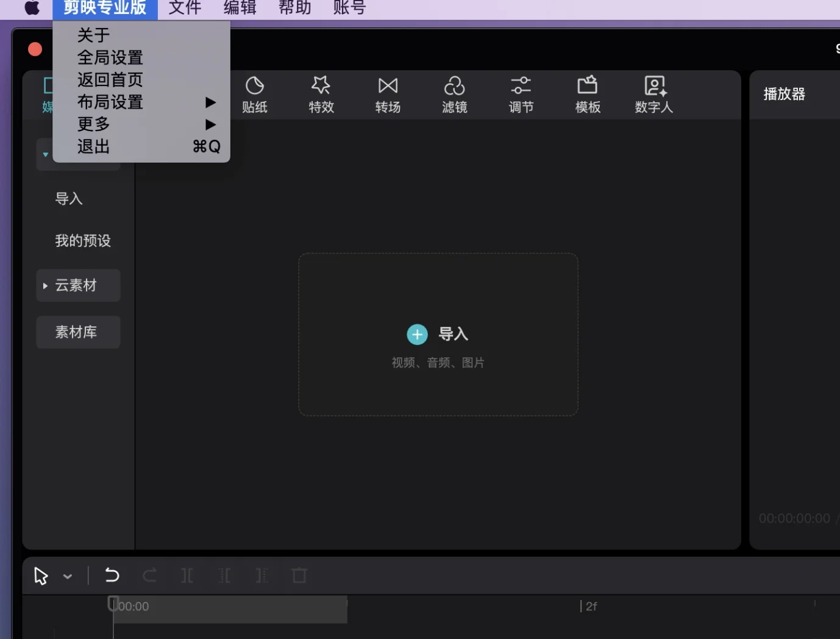This screenshot has height=639, width=840.
Task: Collapse the local media section triangle
Action: click(x=45, y=154)
